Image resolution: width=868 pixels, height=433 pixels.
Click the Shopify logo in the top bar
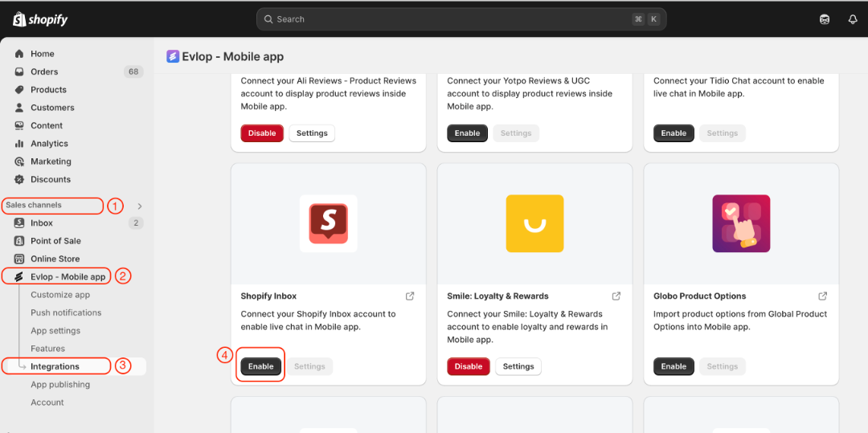pyautogui.click(x=40, y=19)
